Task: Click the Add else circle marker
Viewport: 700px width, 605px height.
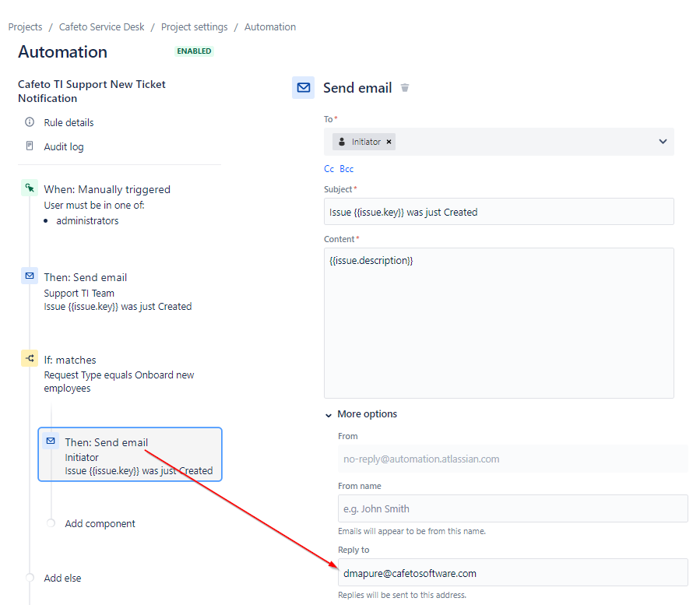Action: click(30, 577)
